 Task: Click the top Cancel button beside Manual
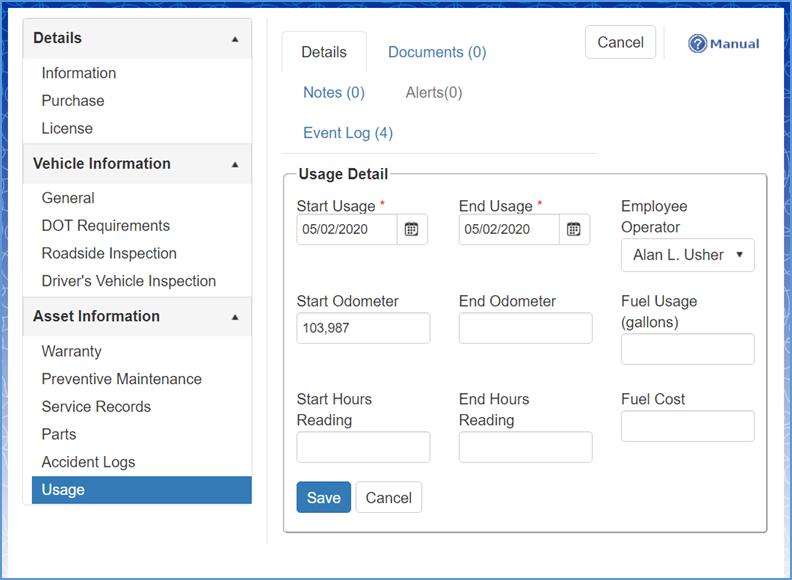click(620, 42)
